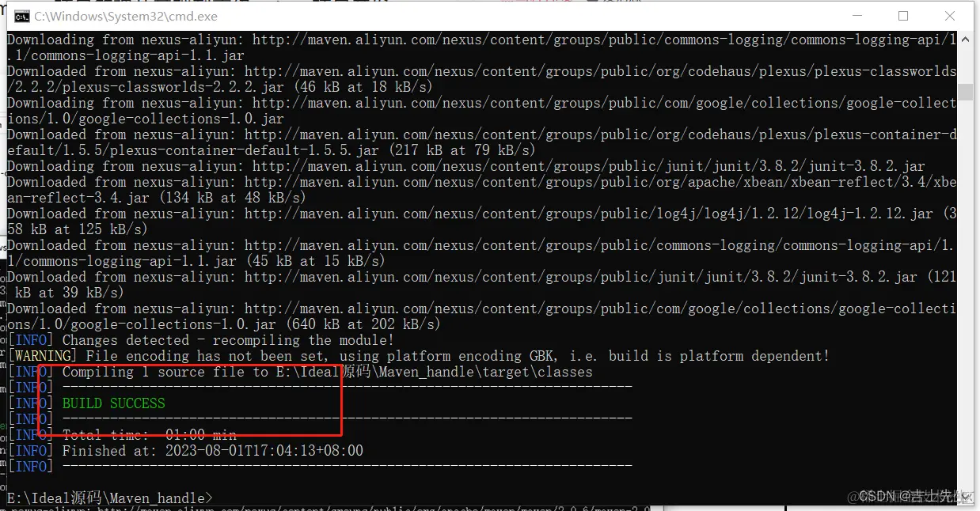980x511 pixels.
Task: Click the scrollbar down arrow
Action: [x=965, y=498]
